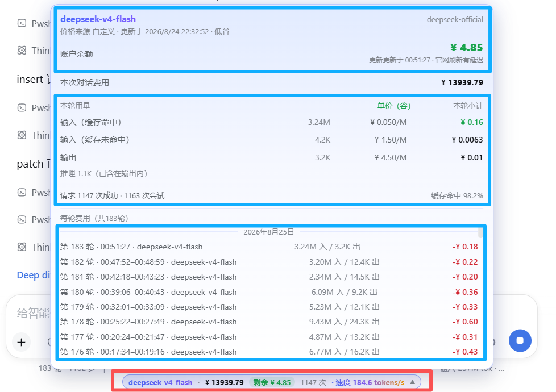Click the 1147 次 request count in the status pill
Screen dimensions: 556x392
[x=313, y=382]
